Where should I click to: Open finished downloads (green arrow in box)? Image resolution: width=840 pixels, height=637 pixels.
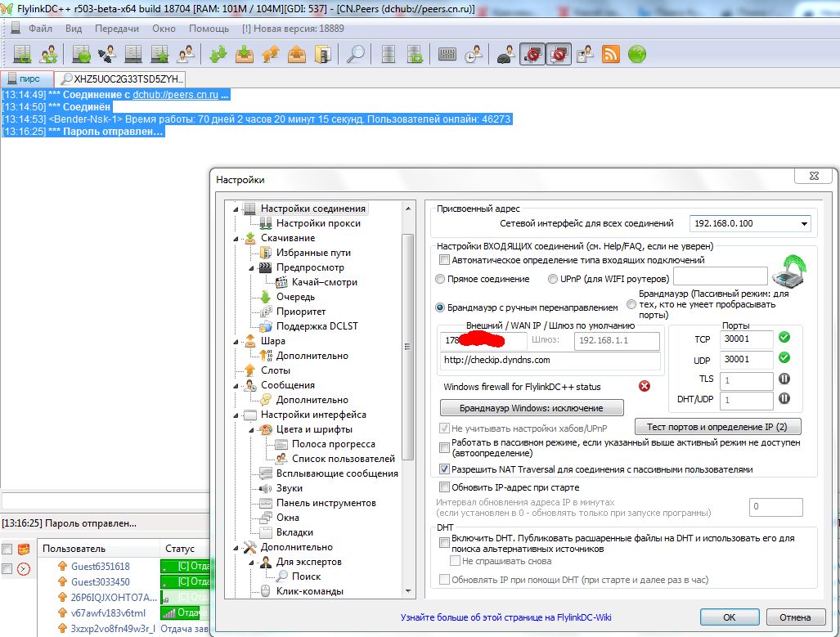[245, 54]
